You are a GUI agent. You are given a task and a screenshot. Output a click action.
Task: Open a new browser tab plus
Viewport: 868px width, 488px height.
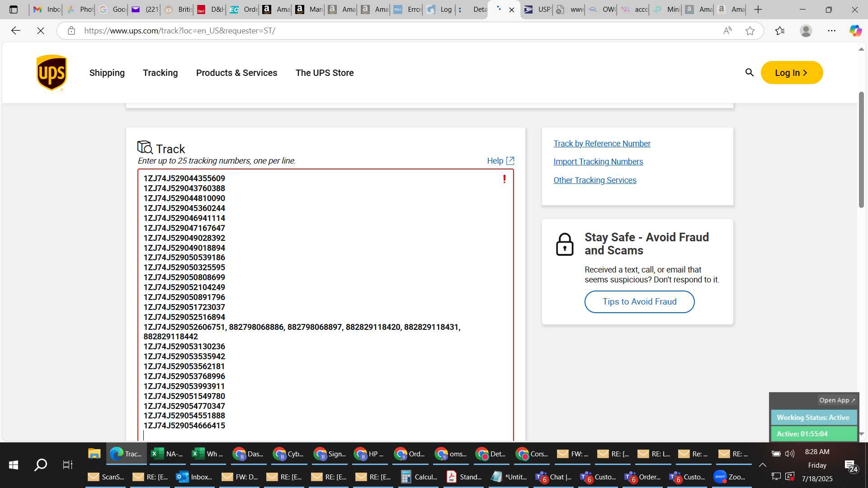pyautogui.click(x=758, y=9)
